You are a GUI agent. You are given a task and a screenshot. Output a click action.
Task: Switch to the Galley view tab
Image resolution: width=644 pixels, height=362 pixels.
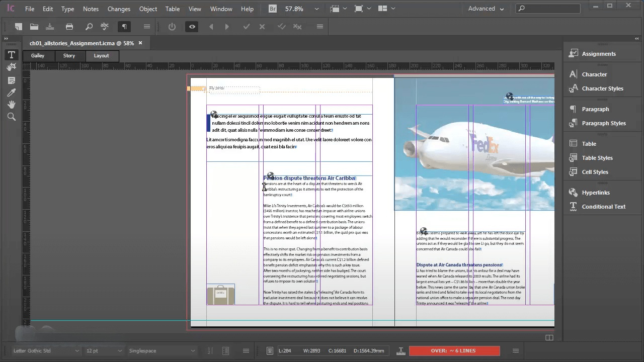(38, 56)
